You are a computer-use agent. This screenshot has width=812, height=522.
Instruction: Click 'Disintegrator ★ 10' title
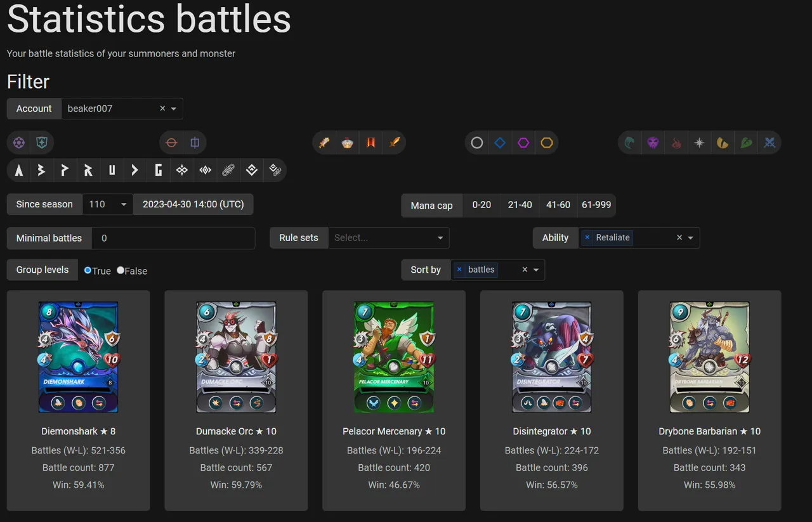(x=552, y=431)
